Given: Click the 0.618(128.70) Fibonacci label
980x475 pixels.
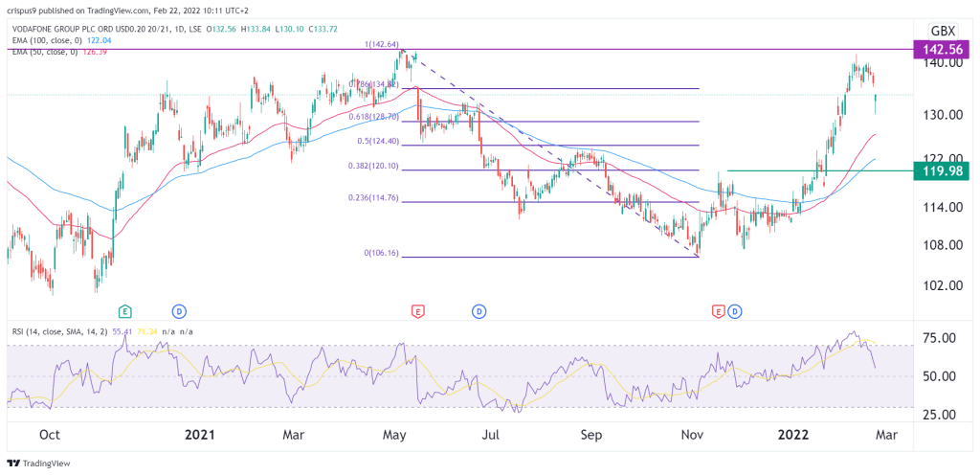Looking at the screenshot, I should (x=372, y=116).
